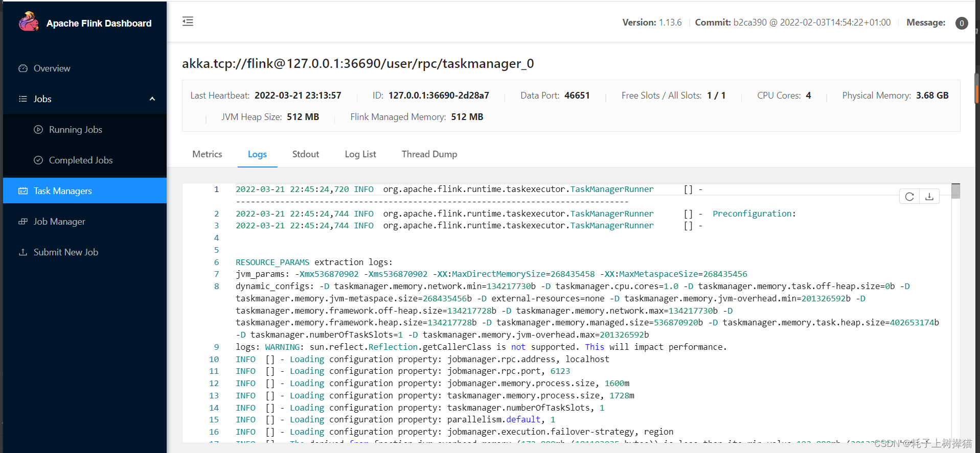Click the Free Slots value 1 / 1
This screenshot has width=980, height=453.
pyautogui.click(x=716, y=96)
